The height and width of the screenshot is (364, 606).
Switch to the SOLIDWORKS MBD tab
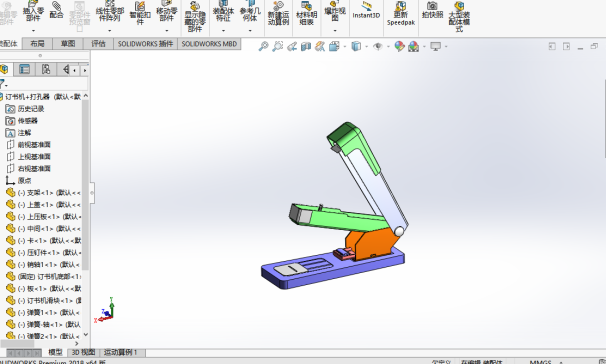(209, 44)
